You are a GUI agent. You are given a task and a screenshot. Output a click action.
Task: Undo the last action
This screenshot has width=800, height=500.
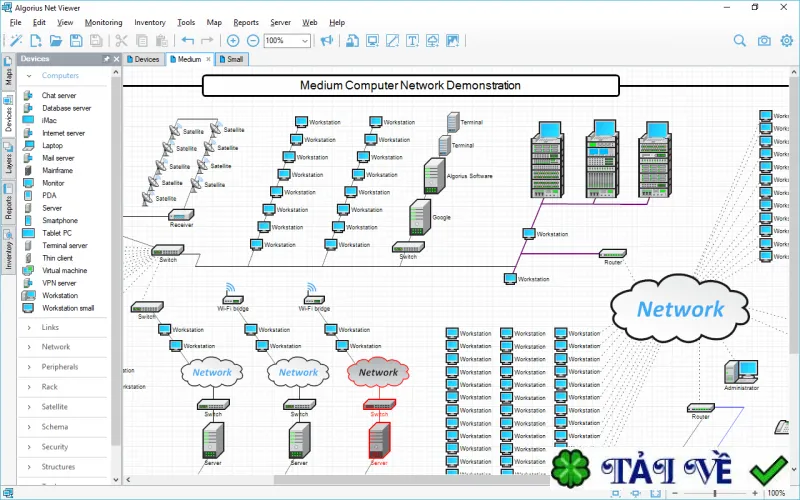pos(187,41)
